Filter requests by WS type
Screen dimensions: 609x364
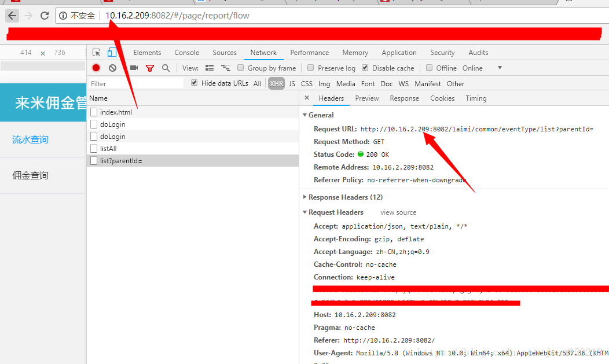coord(403,83)
